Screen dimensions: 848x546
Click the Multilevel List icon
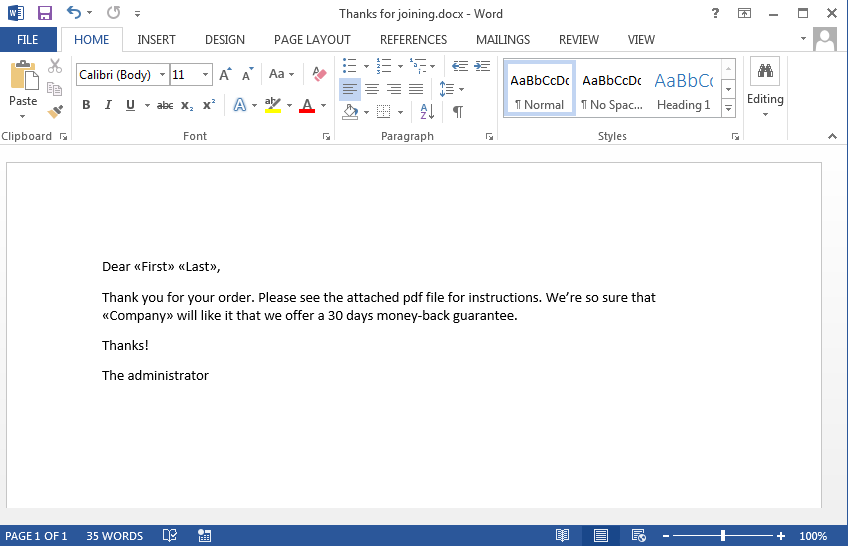click(418, 66)
